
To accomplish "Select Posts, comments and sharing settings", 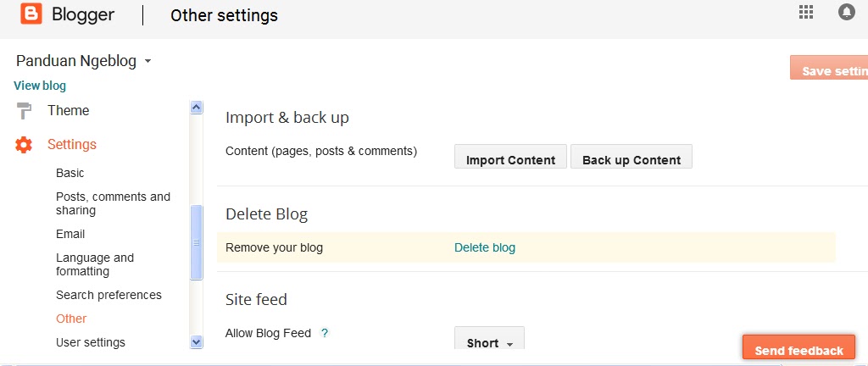I will pyautogui.click(x=113, y=203).
